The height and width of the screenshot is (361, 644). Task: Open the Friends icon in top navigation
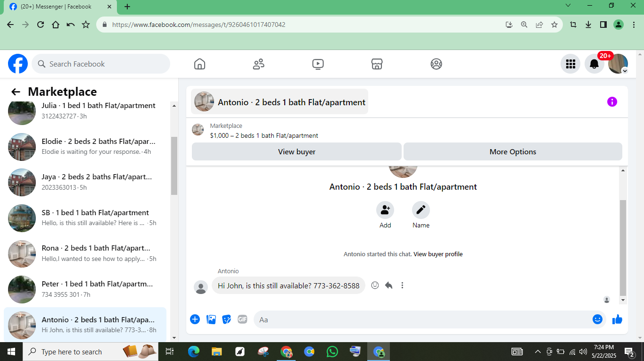point(259,64)
